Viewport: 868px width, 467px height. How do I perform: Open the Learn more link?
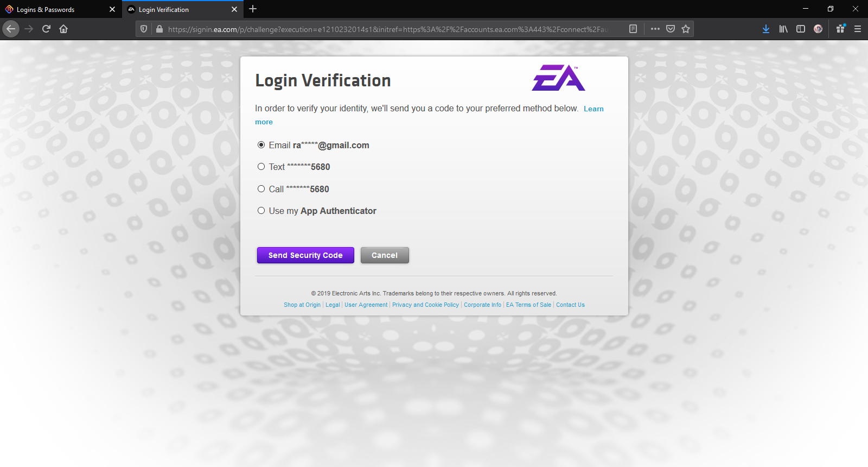(x=593, y=109)
